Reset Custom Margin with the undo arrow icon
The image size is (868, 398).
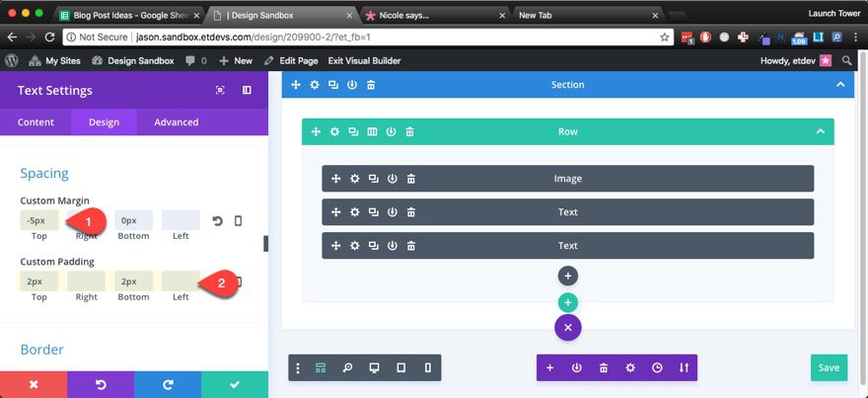[x=218, y=221]
